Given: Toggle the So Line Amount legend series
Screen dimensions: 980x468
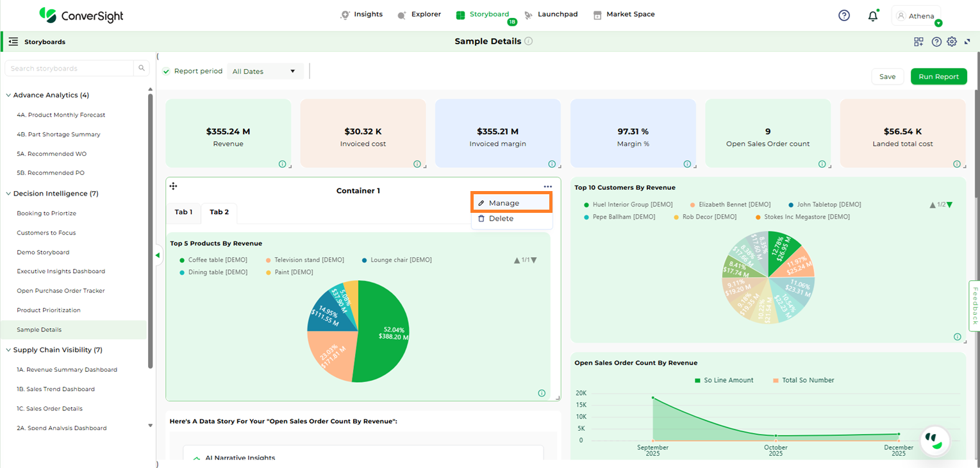Looking at the screenshot, I should click(724, 380).
